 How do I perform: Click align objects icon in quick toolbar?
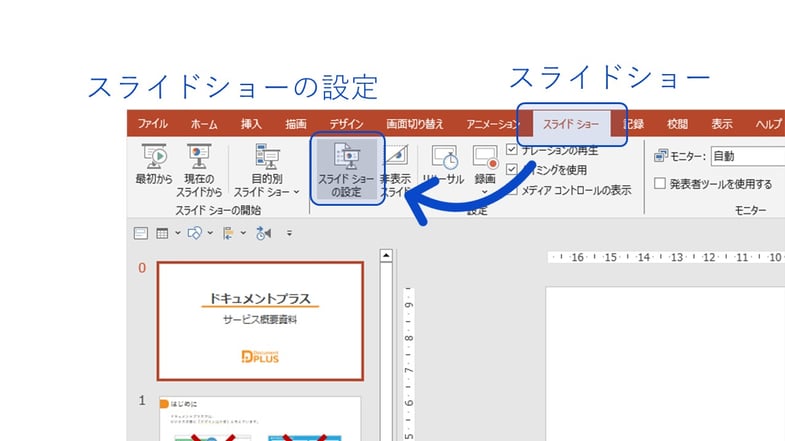pyautogui.click(x=228, y=233)
